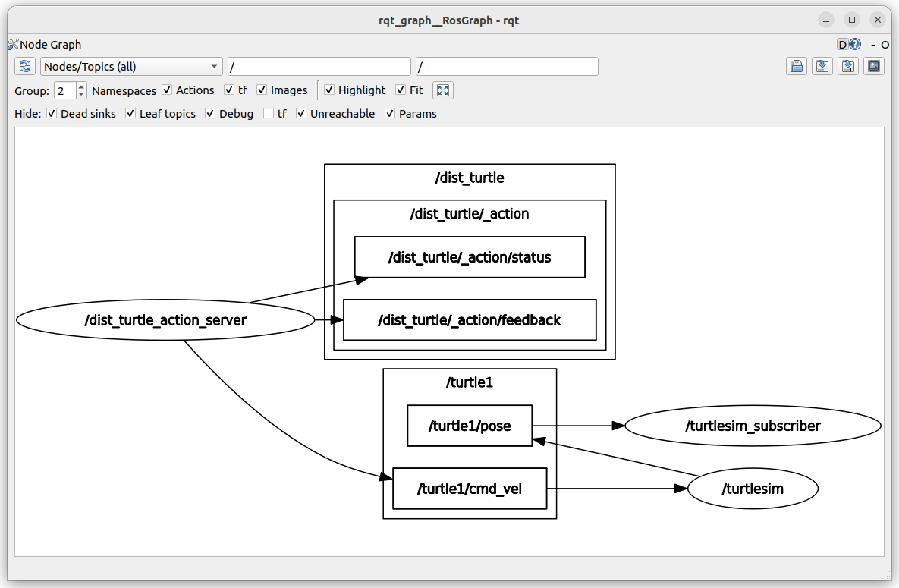Increase the Group depth value
Viewport: 899px width, 588px height.
click(x=81, y=86)
